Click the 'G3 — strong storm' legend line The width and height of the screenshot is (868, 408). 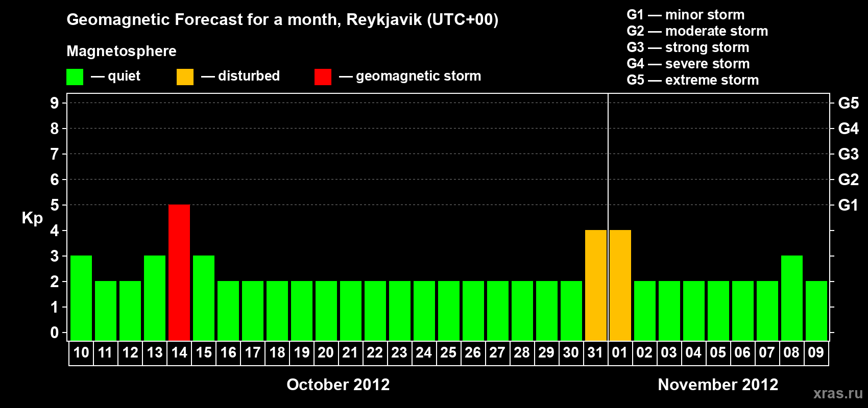coord(688,47)
